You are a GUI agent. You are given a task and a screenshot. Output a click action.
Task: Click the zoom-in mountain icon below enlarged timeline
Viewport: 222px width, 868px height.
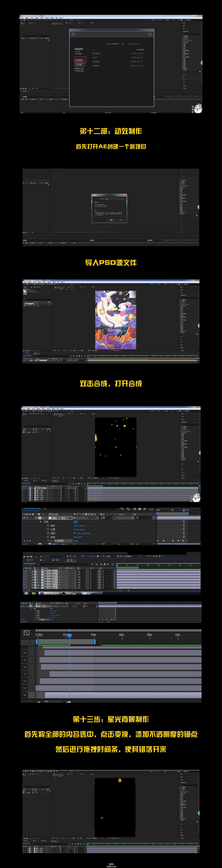69,702
